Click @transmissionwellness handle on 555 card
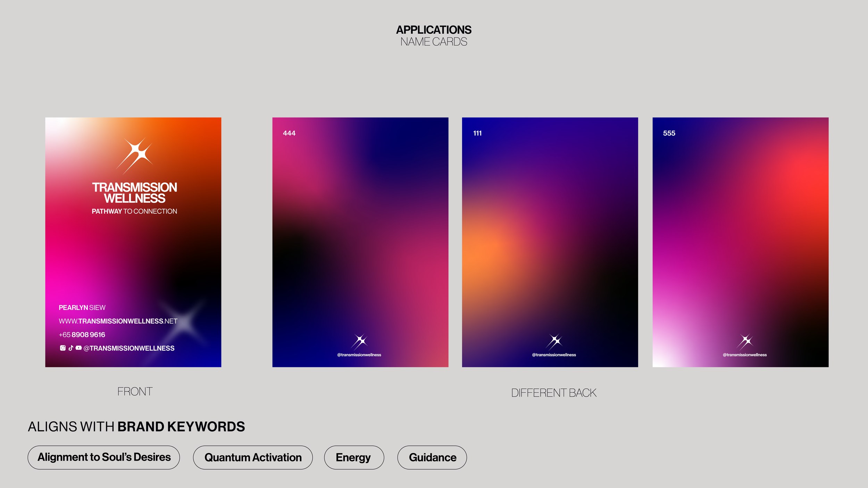 click(x=745, y=355)
